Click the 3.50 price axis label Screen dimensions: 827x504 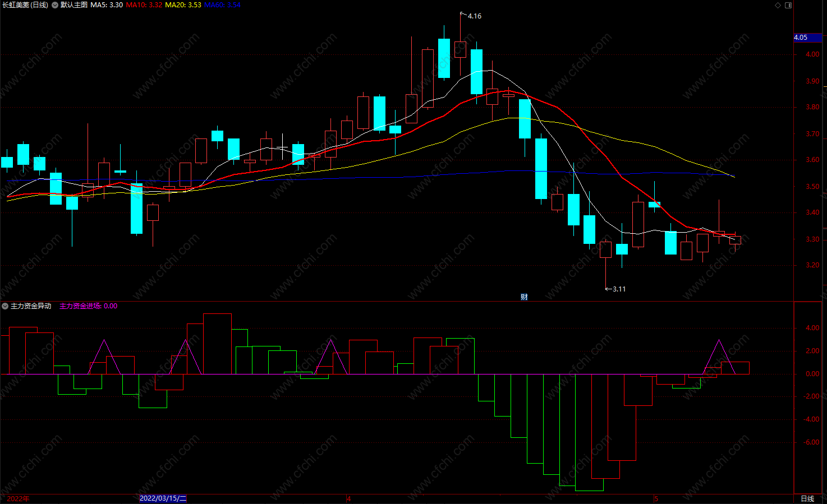[812, 187]
